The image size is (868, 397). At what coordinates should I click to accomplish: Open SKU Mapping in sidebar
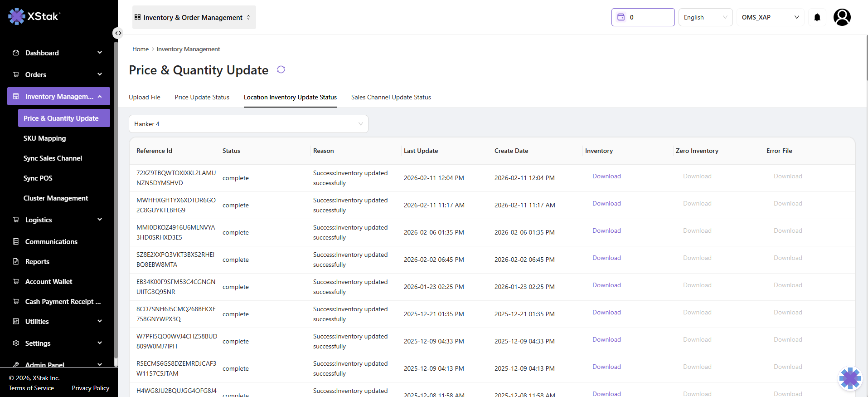pos(44,138)
